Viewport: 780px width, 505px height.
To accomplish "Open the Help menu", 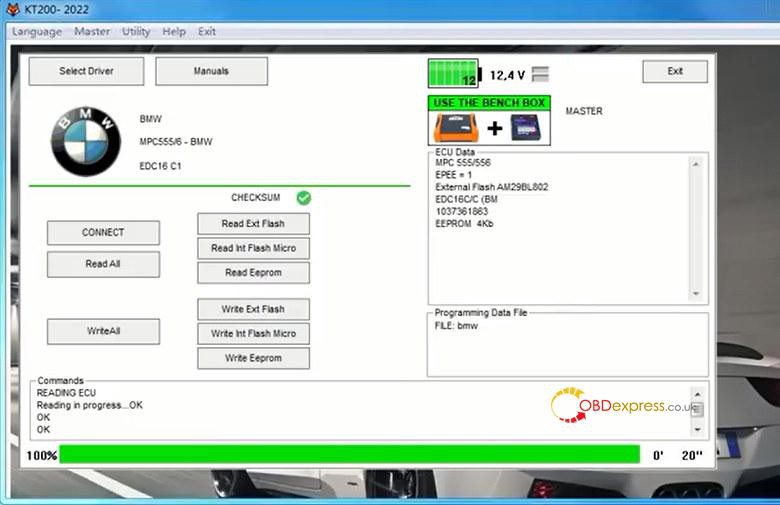I will 174,31.
